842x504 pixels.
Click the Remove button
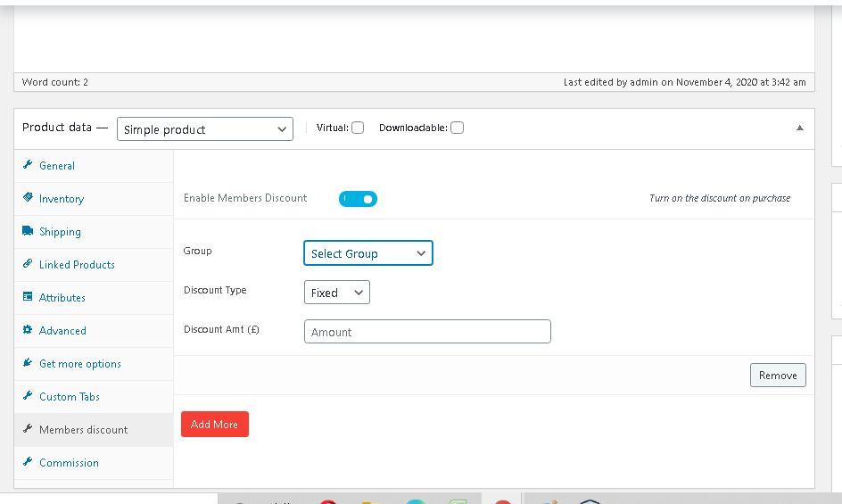777,376
